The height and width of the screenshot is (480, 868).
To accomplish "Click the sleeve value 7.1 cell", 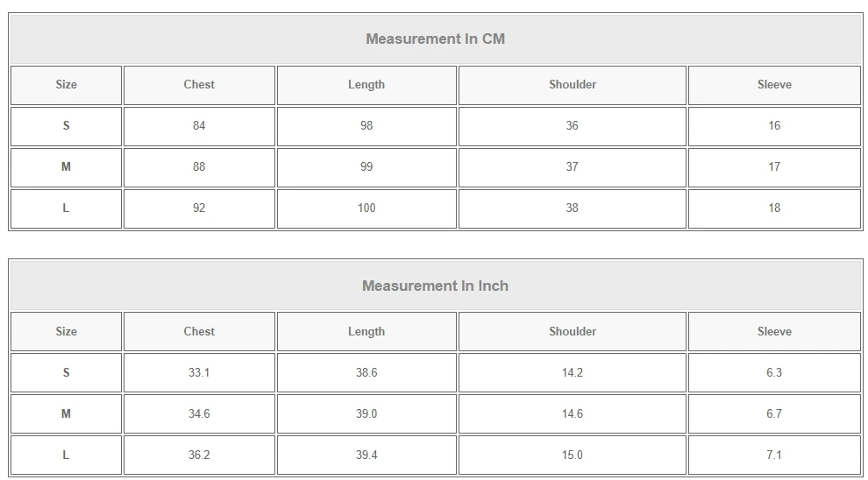I will point(774,455).
